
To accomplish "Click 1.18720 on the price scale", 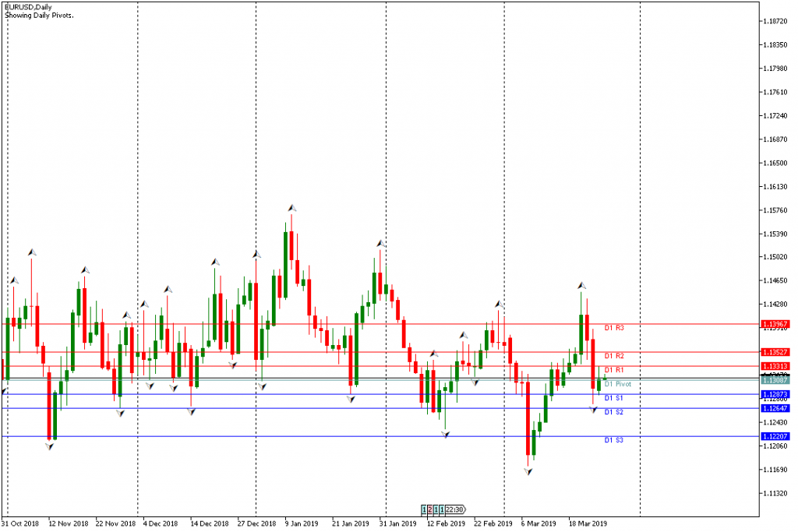I will point(775,21).
